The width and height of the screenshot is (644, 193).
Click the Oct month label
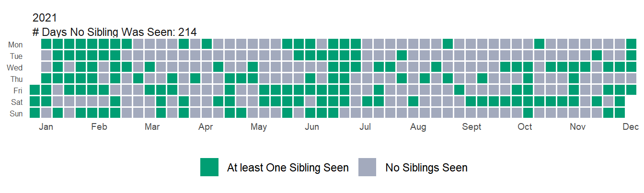pos(525,127)
